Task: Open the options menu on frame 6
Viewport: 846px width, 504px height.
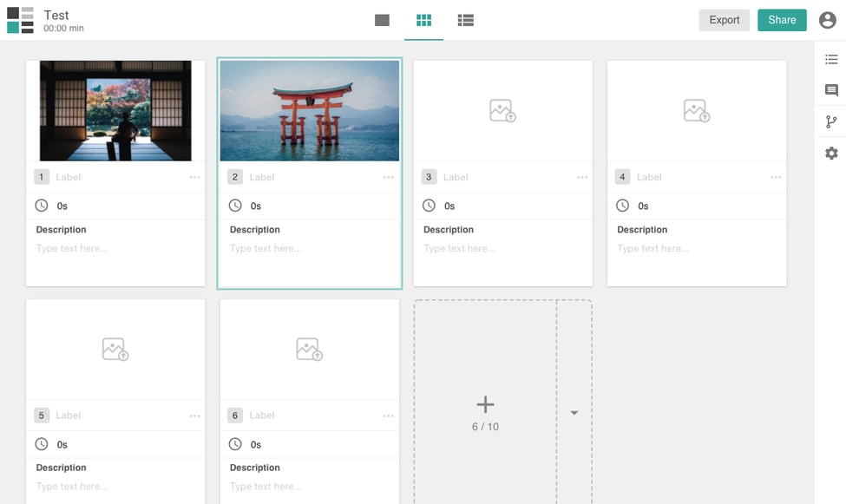Action: pos(388,416)
